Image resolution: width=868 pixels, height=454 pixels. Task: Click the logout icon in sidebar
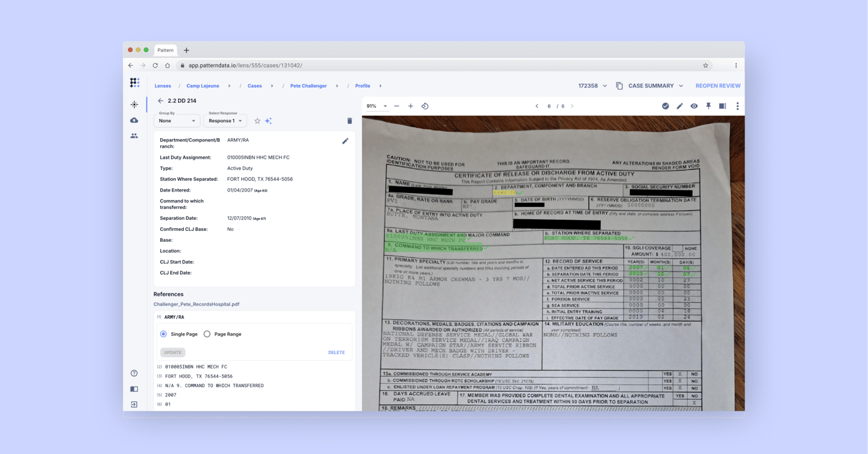(x=134, y=404)
